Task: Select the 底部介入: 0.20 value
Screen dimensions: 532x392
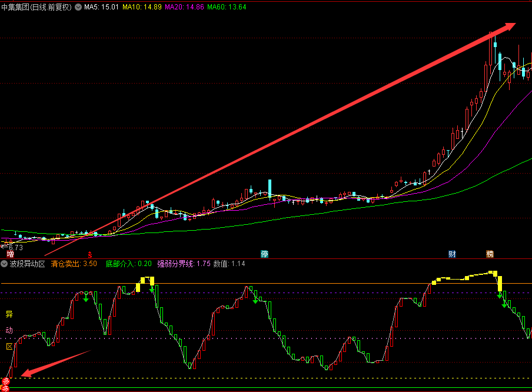Action: click(129, 264)
